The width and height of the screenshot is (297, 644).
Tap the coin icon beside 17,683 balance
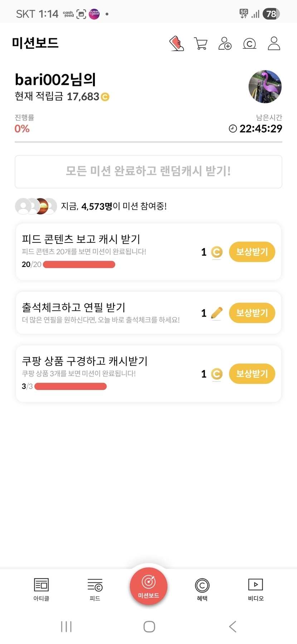tap(105, 97)
